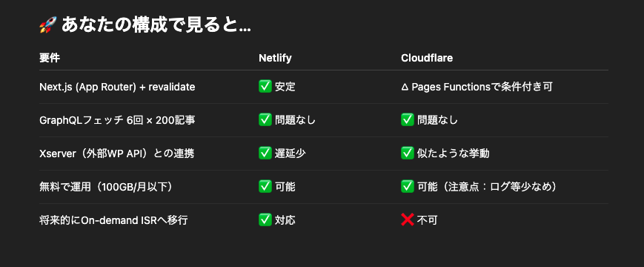Select the Next.js (App Router) + revalidate cell
This screenshot has height=267, width=644.
pos(117,87)
